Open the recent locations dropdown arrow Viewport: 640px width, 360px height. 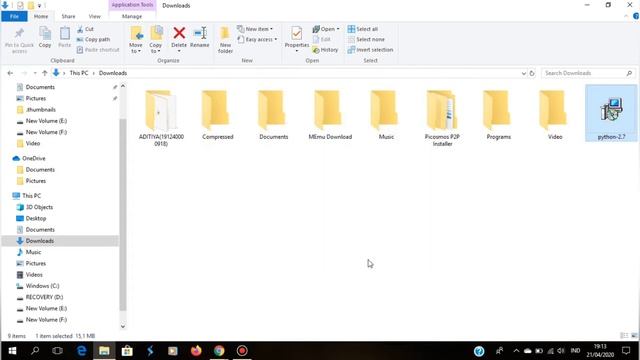(35, 73)
